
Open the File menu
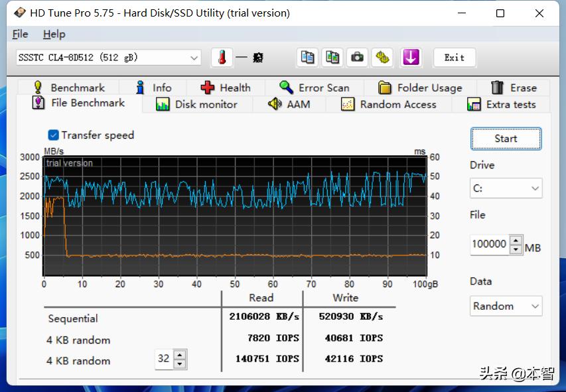(x=20, y=34)
